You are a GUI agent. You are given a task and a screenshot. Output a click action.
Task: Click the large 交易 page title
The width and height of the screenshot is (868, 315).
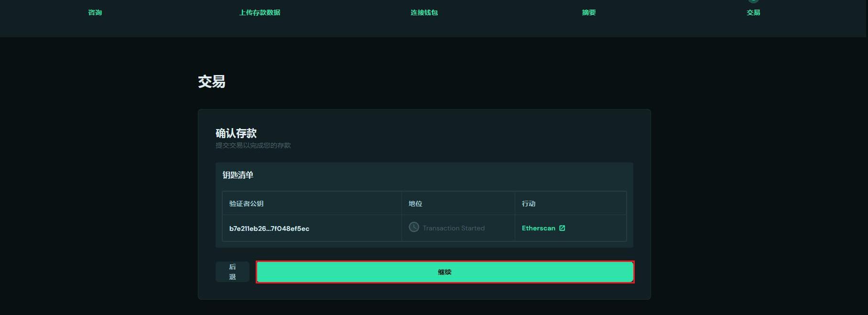[211, 82]
